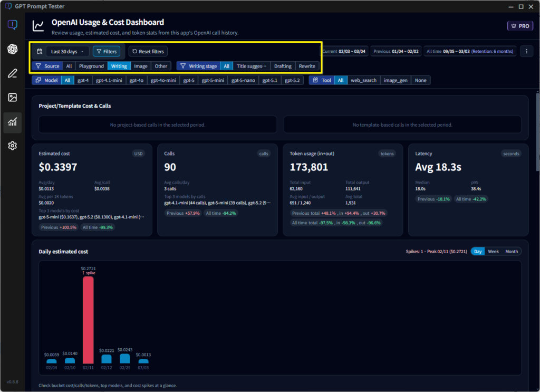Open the Image tool in the sidebar

coord(12,98)
